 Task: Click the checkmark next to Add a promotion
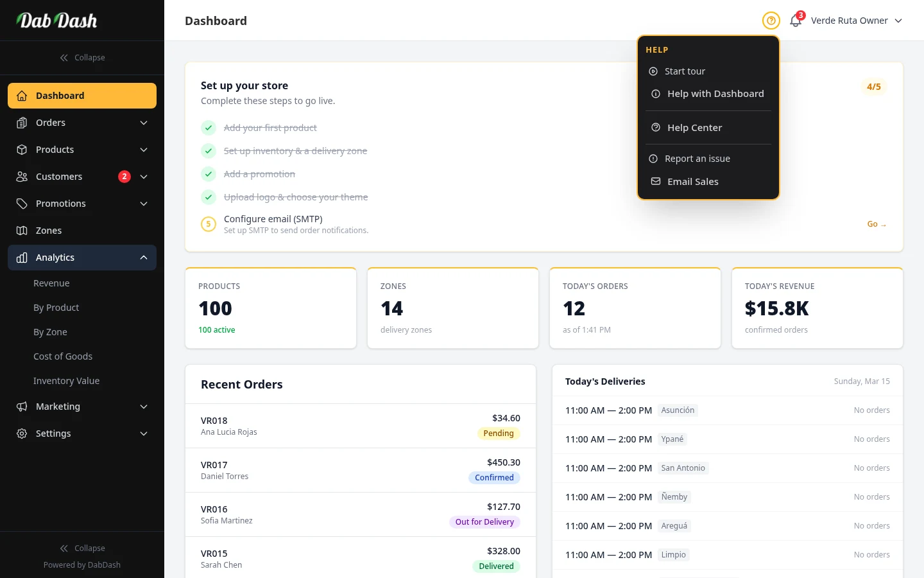[209, 174]
